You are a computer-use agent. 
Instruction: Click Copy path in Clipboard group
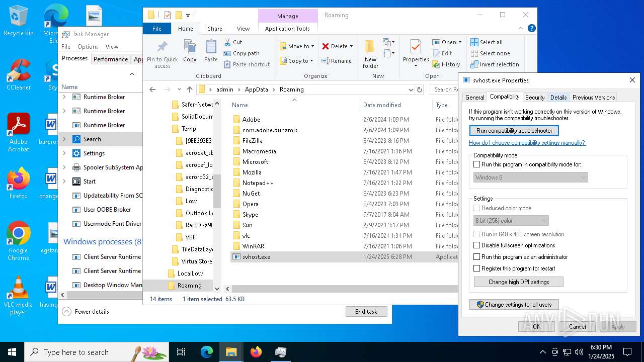[x=242, y=53]
